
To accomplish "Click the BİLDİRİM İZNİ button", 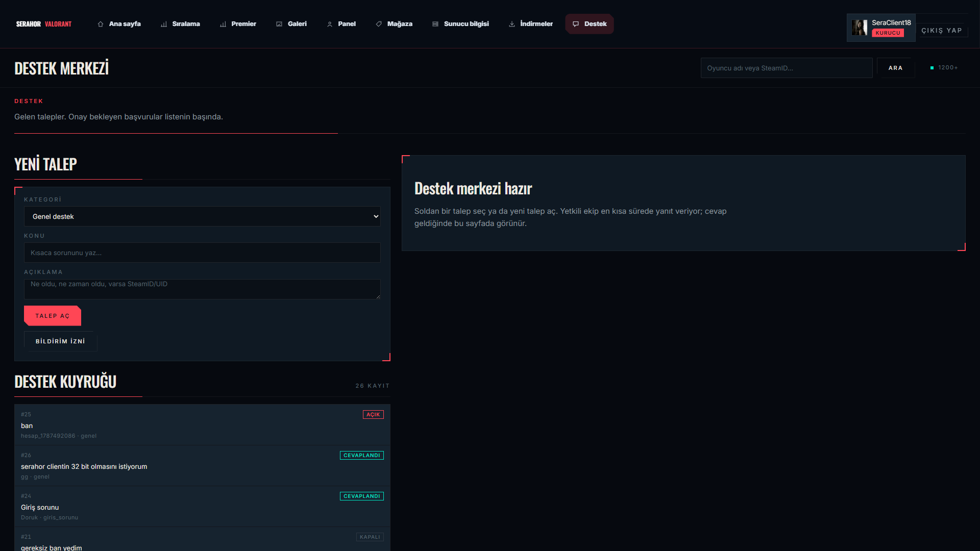I will [x=60, y=341].
